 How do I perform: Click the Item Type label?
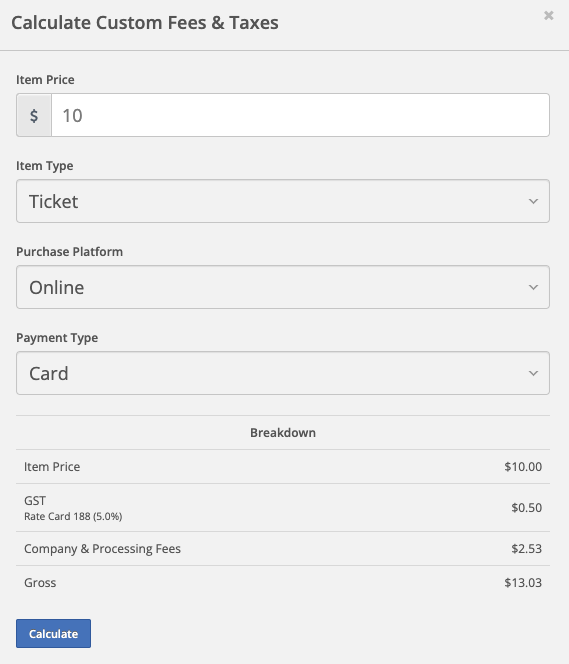pyautogui.click(x=44, y=166)
